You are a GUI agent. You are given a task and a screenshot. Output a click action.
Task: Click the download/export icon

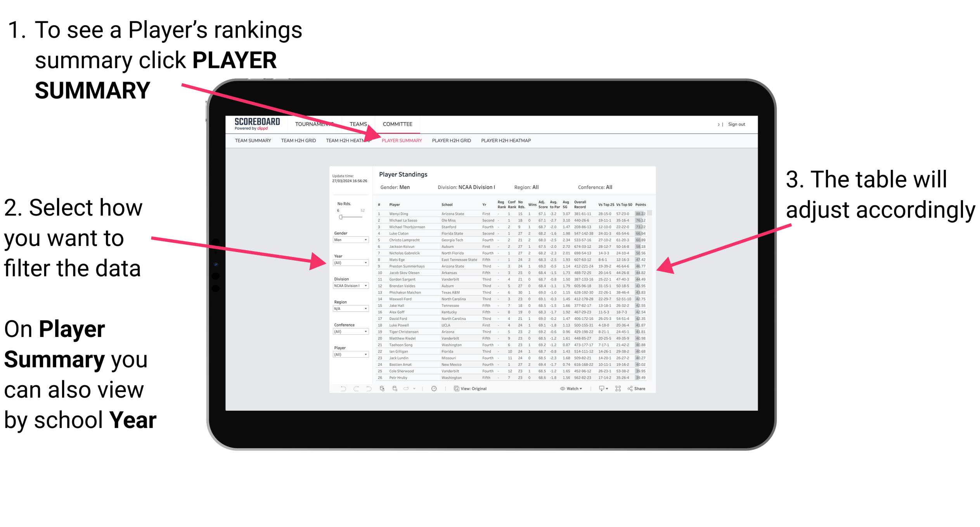(598, 389)
